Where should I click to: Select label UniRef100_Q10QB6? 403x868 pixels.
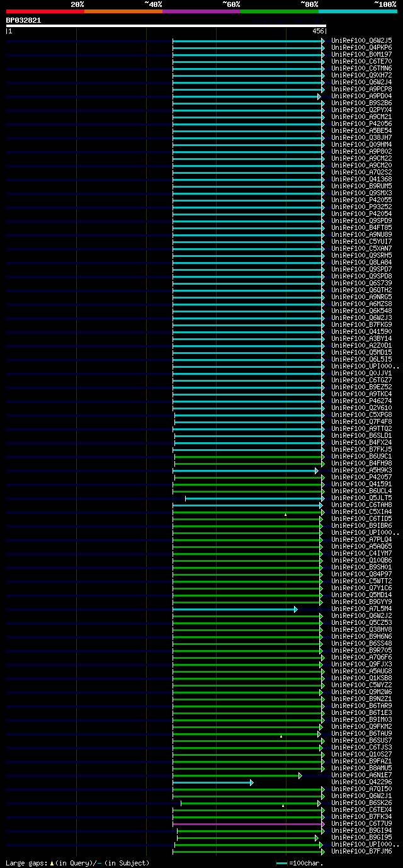(x=361, y=560)
